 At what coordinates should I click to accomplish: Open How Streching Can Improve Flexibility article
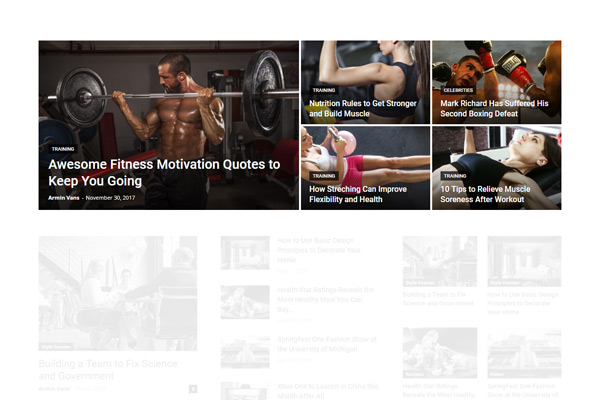coord(358,194)
